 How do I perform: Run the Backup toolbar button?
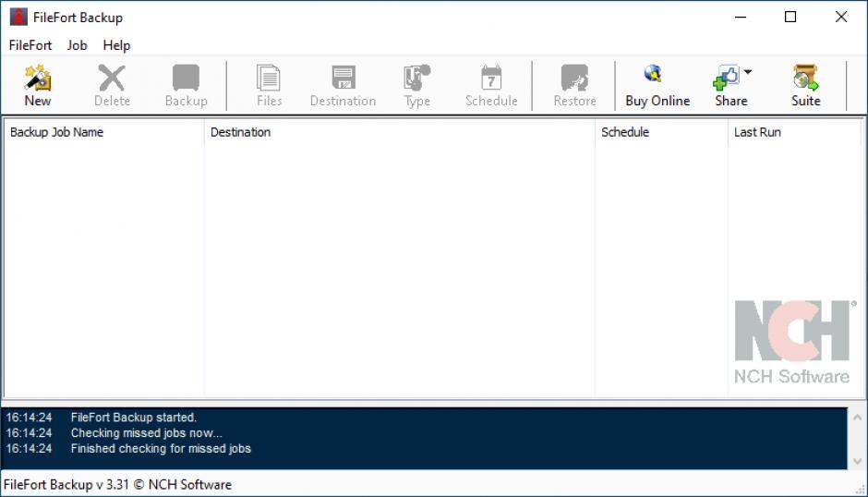pyautogui.click(x=186, y=85)
